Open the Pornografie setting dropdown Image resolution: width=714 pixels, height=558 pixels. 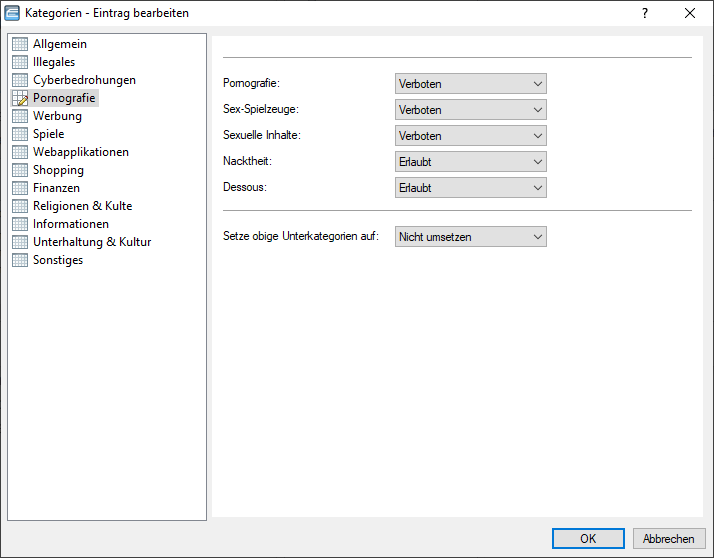pos(470,84)
